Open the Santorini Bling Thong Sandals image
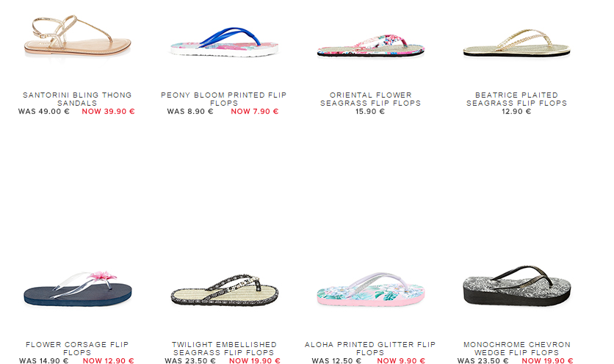 point(77,37)
